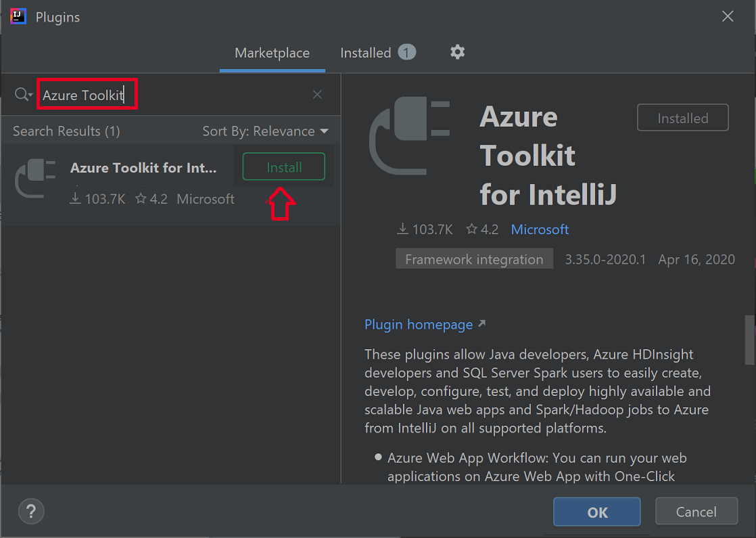This screenshot has height=538, width=756.
Task: Open the Sort By Relevance dropdown
Action: (x=266, y=131)
